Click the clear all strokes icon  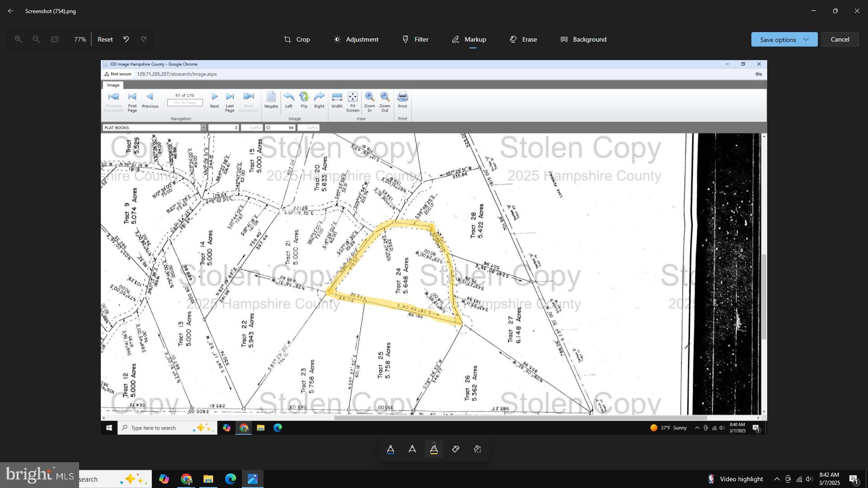[x=477, y=449]
